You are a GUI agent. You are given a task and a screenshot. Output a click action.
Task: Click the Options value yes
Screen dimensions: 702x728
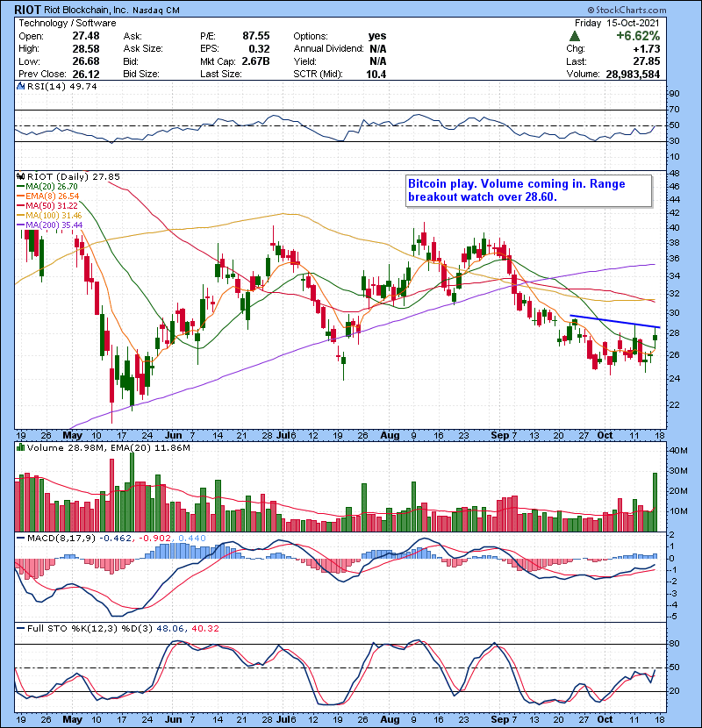click(x=376, y=36)
